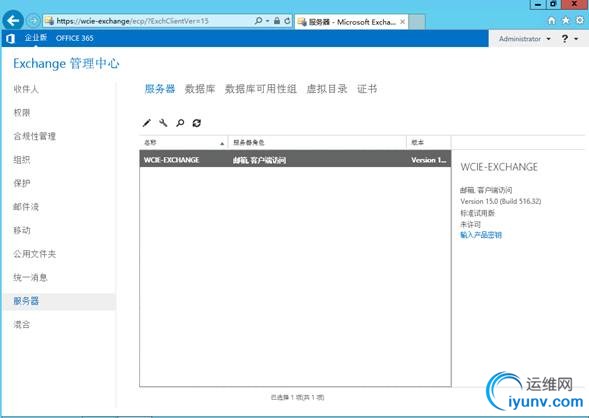This screenshot has height=418, width=589.
Task: Switch to the OFFICE 365 tab
Action: coord(75,38)
